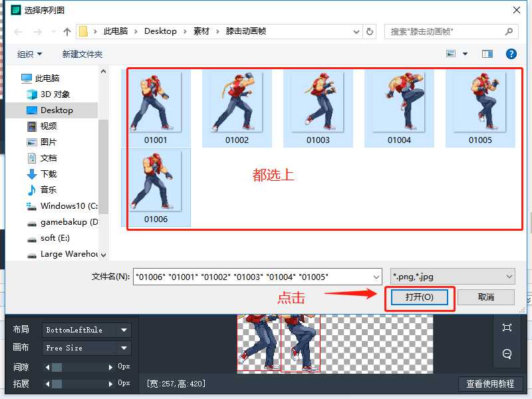
Task: Select the soft (E:) drive
Action: (x=49, y=238)
